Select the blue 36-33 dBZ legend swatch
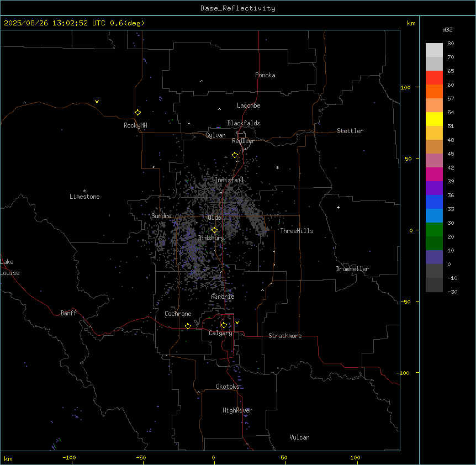 click(x=434, y=202)
